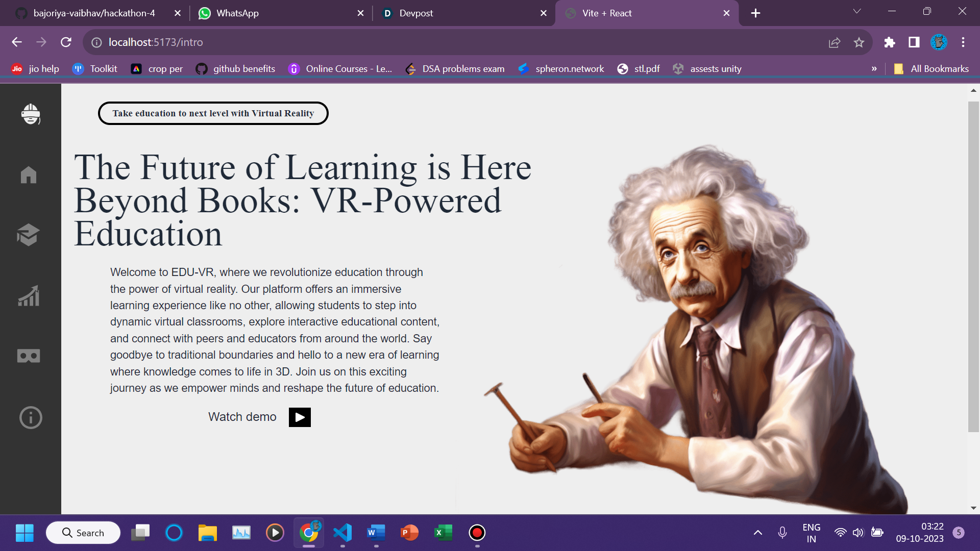Expand the tab search dropdown arrow
980x551 pixels.
857,12
